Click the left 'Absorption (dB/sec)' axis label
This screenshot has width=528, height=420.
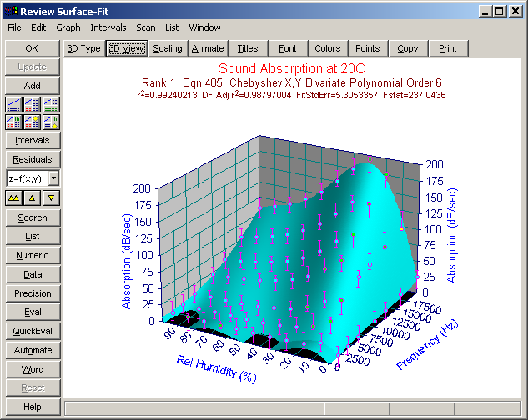tap(126, 261)
